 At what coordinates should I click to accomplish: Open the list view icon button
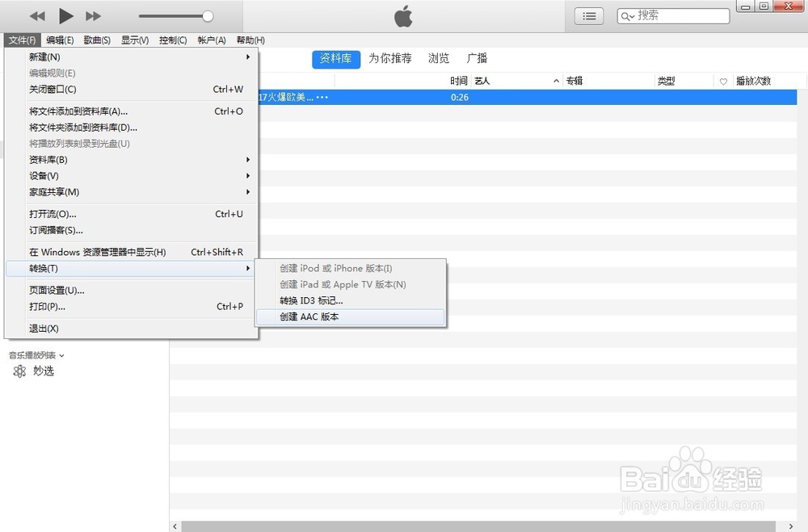(589, 16)
